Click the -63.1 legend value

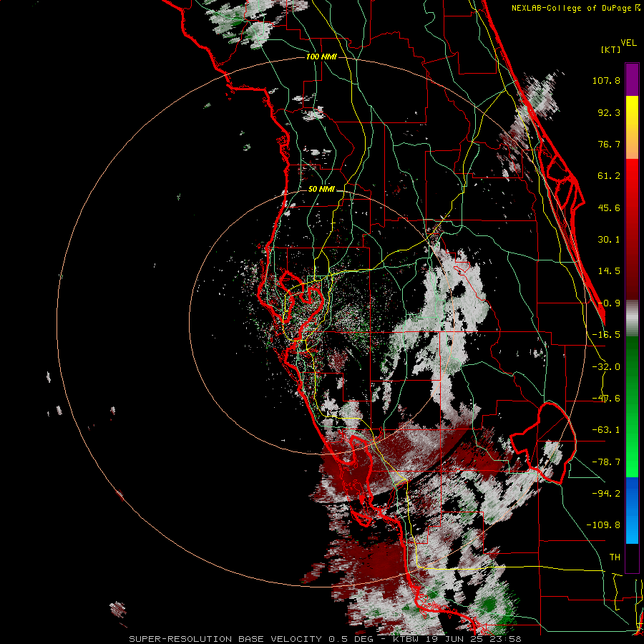(x=606, y=430)
